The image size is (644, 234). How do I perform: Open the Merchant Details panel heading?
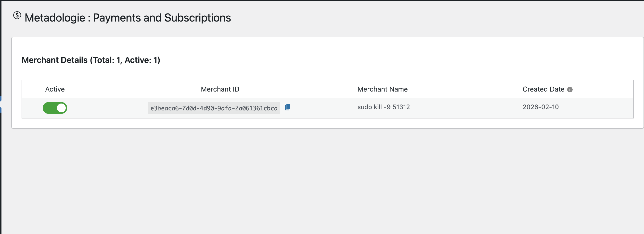tap(91, 60)
